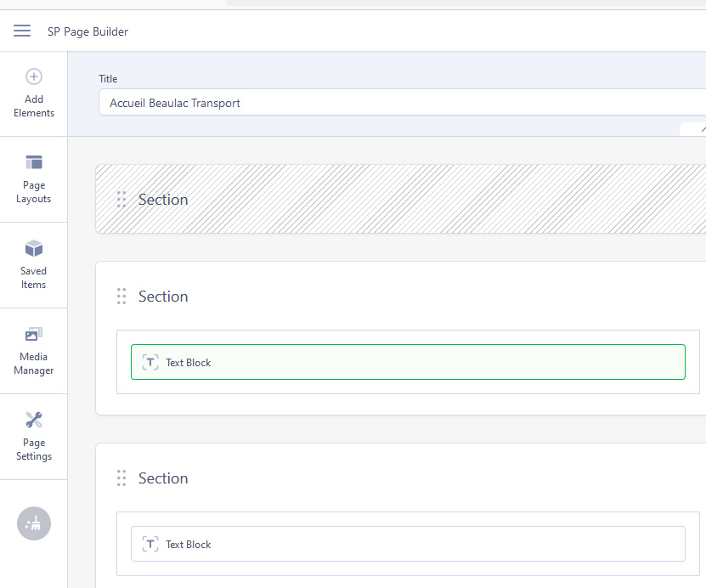Open Page Settings from the sidebar
The width and height of the screenshot is (706, 588).
click(x=34, y=437)
